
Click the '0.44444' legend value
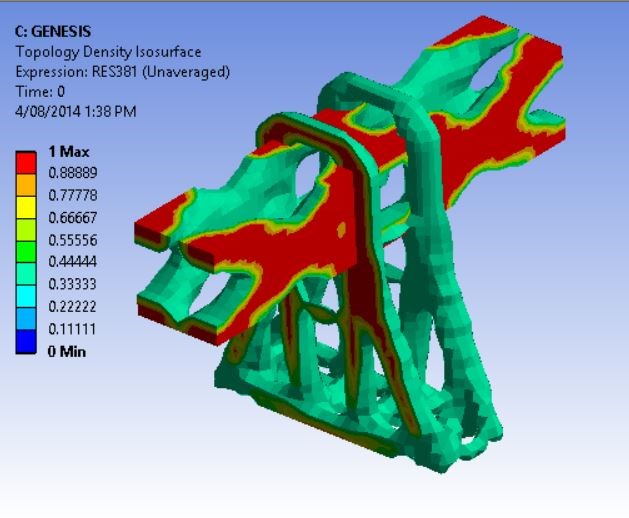coord(73,262)
